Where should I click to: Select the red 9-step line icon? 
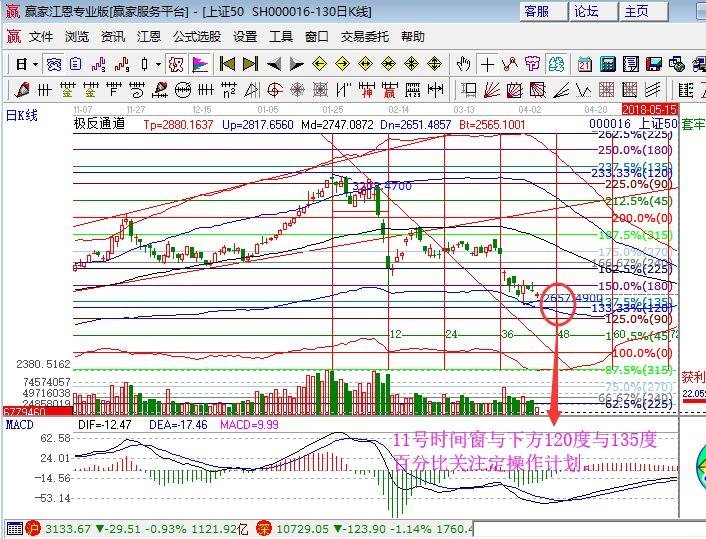pyautogui.click(x=122, y=65)
